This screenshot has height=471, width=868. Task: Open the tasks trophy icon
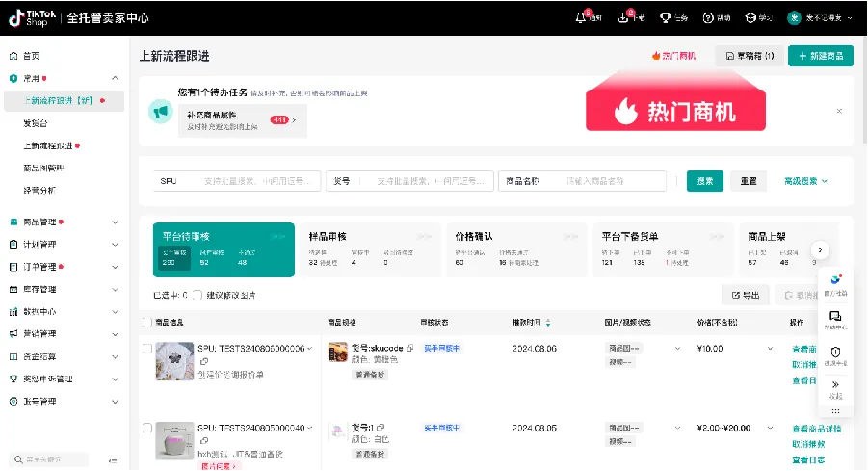pos(665,18)
